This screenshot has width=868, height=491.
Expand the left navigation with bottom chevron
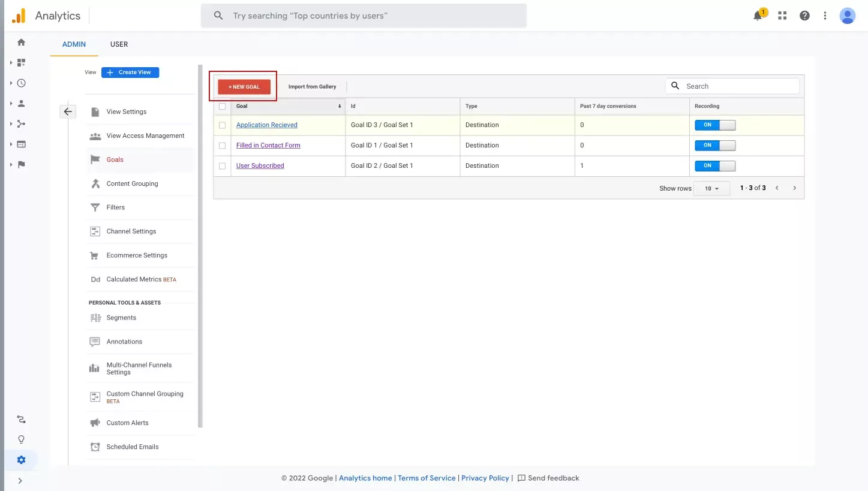coord(20,480)
